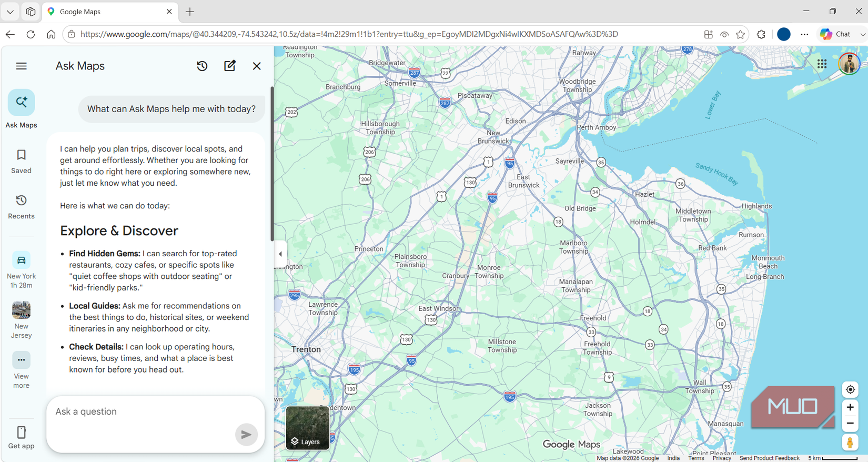The width and height of the screenshot is (868, 462).
Task: Click the Ask Maps panel scrollbar
Action: click(x=272, y=164)
